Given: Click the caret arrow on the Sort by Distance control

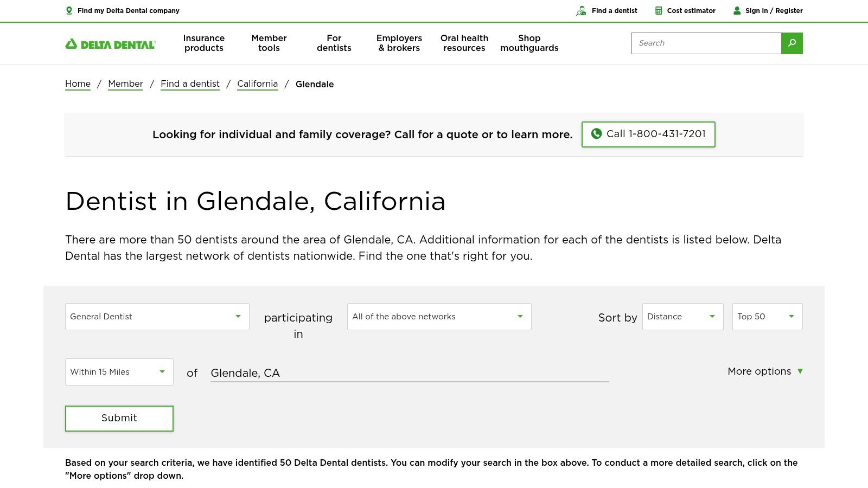Looking at the screenshot, I should pos(712,316).
